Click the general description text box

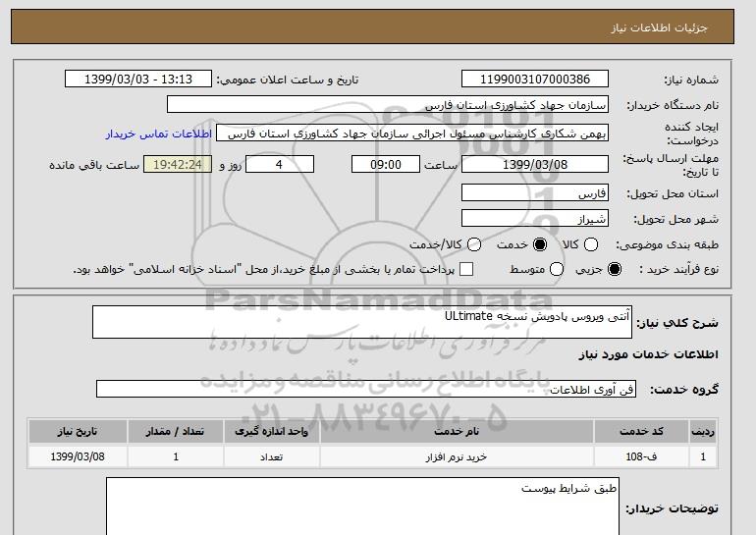click(362, 322)
